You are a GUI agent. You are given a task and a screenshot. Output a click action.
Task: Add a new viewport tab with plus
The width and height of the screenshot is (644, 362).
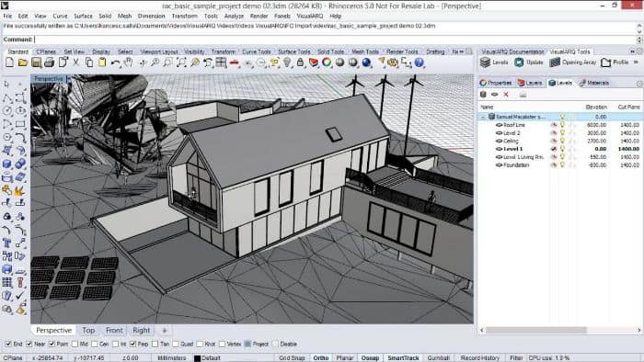[165, 331]
